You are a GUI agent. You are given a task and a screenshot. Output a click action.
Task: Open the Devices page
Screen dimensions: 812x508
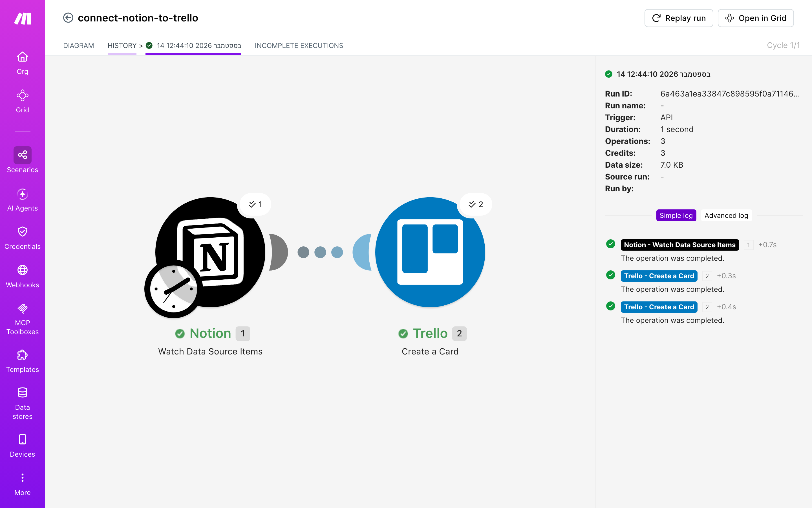click(x=23, y=446)
